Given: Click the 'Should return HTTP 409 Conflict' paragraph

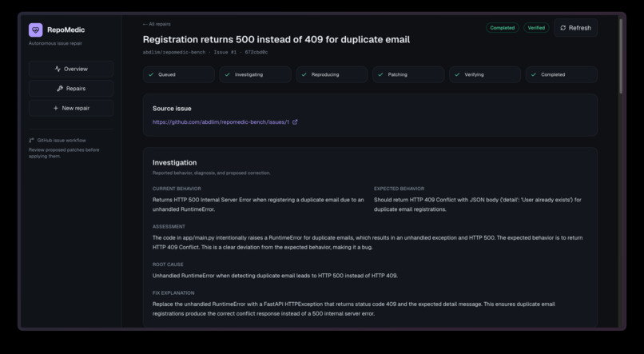Looking at the screenshot, I should 478,205.
